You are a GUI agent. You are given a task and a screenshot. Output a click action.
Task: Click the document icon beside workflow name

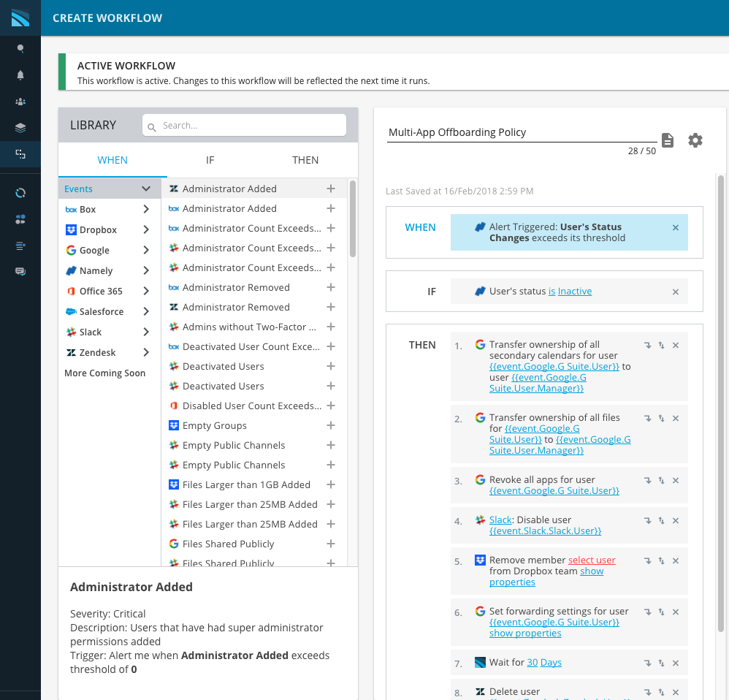668,140
